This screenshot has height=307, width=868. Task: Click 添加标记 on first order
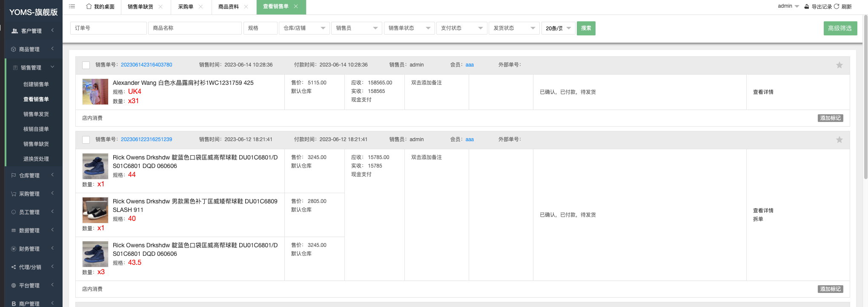click(x=831, y=118)
